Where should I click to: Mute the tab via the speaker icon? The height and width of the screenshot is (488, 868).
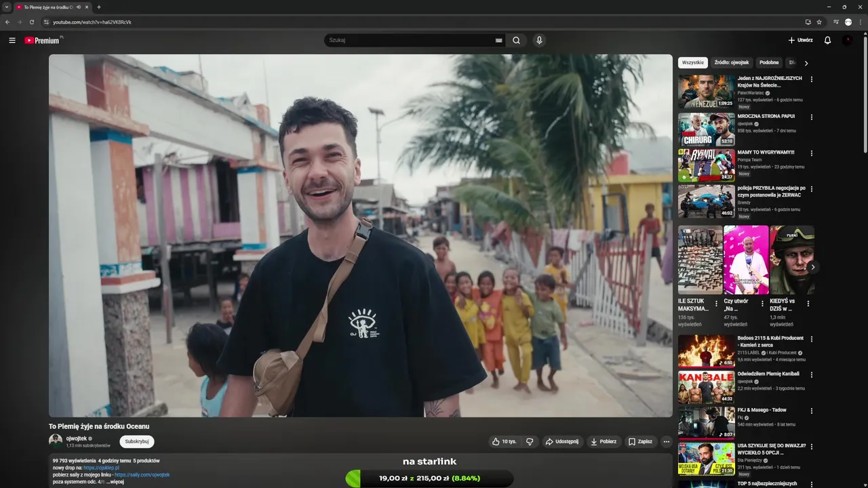[79, 7]
